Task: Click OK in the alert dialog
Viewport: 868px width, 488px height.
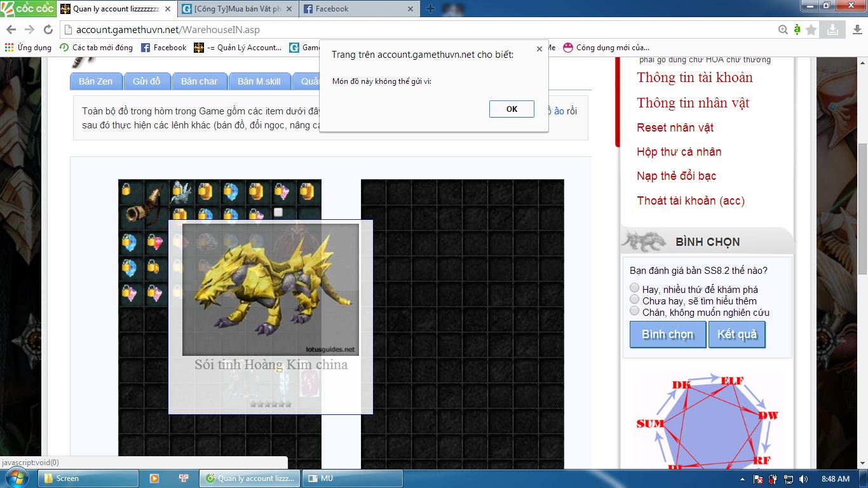Action: [512, 109]
